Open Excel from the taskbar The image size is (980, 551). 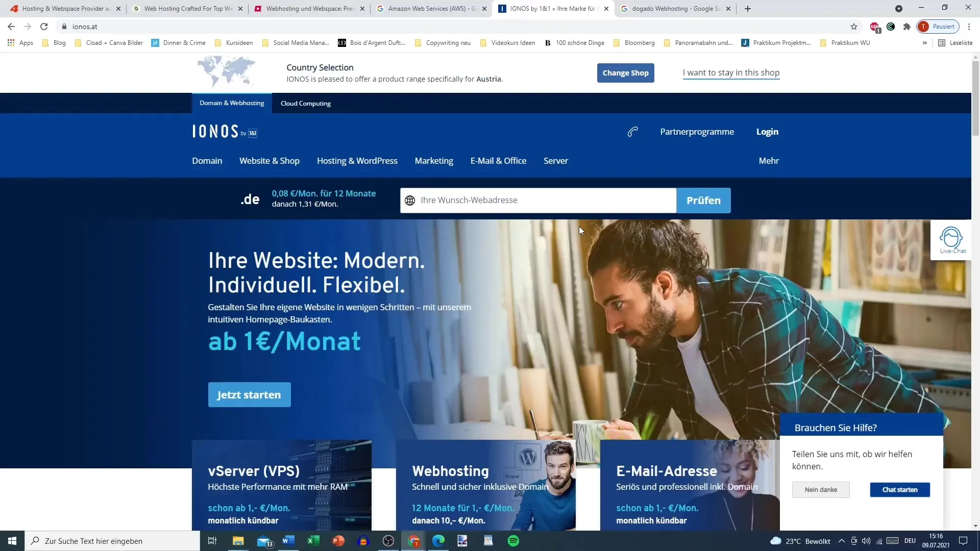(313, 541)
